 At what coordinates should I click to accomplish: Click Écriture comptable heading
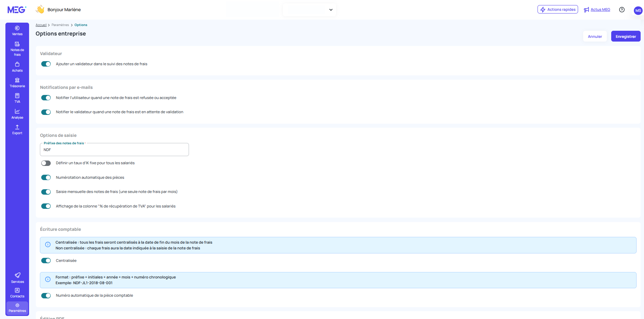(61, 229)
